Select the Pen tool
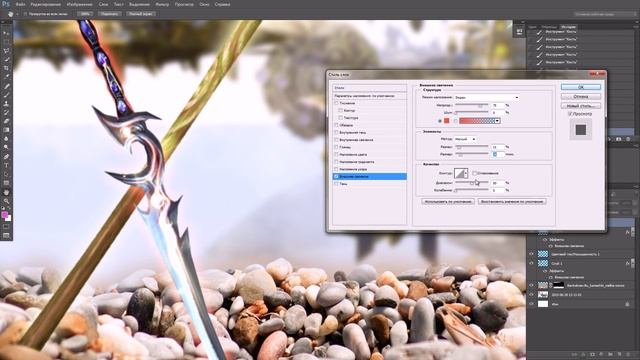This screenshot has width=640, height=360. [x=6, y=157]
